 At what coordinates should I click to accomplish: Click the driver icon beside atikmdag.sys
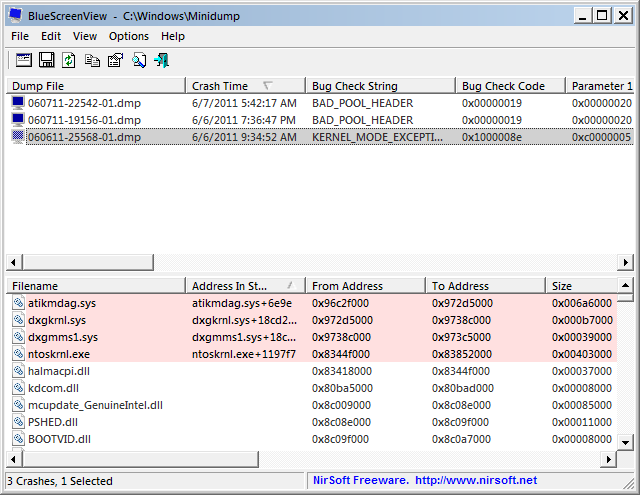pyautogui.click(x=18, y=303)
